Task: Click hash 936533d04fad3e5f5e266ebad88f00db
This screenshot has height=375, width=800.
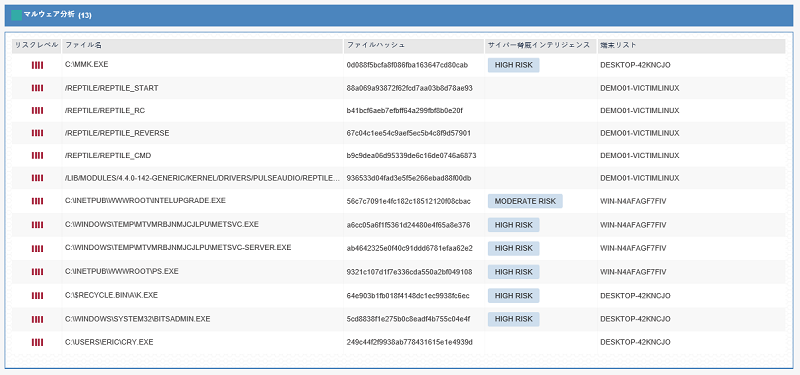Action: [409, 178]
